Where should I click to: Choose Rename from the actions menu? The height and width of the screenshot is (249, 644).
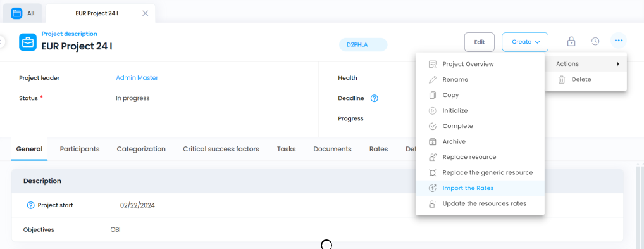[x=480, y=79]
